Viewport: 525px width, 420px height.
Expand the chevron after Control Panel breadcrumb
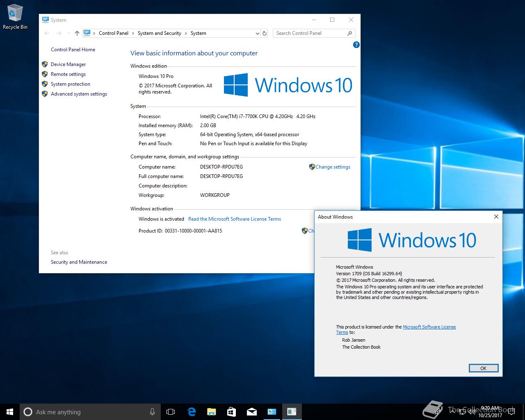pos(133,33)
